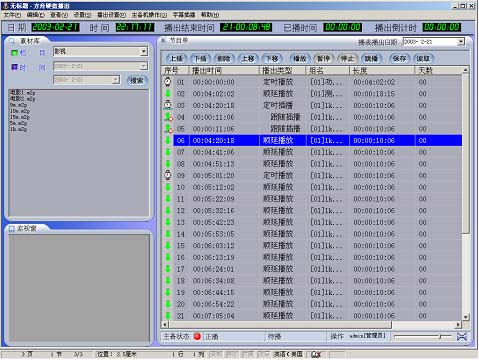Click the 下移 move-down button
Screen dimensions: 479x360
click(x=272, y=59)
